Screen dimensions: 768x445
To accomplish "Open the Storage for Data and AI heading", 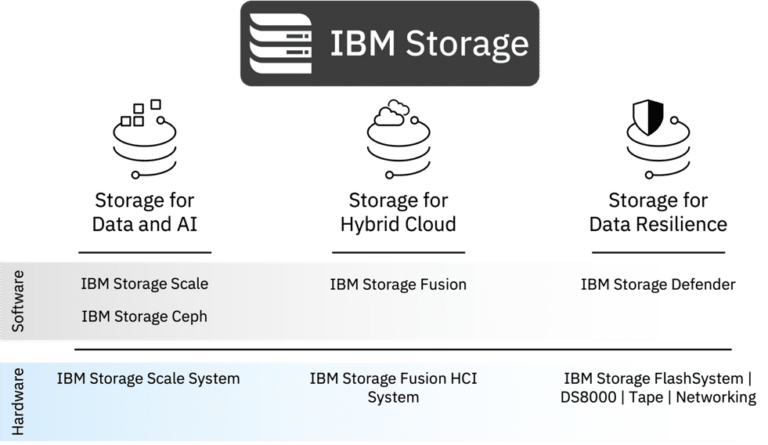I will (144, 212).
